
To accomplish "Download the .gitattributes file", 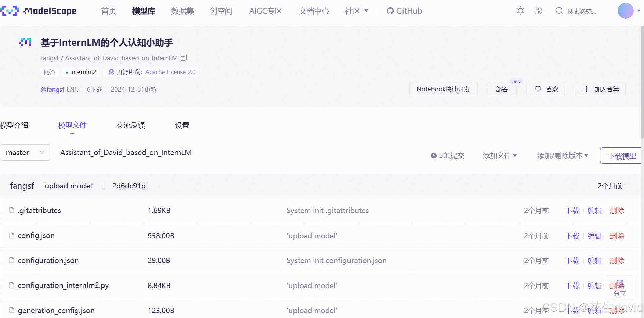I will coord(572,211).
